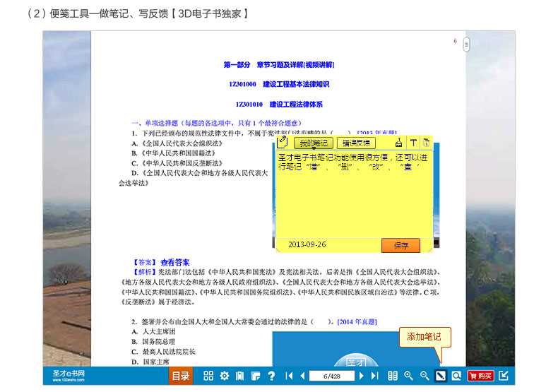Jump to the first page
The width and height of the screenshot is (558, 392).
(x=289, y=376)
